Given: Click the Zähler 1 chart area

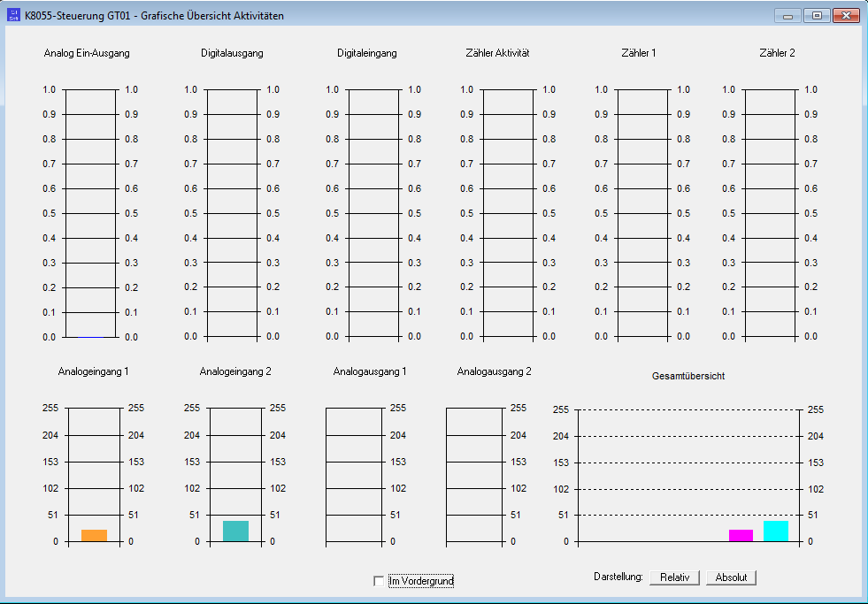Looking at the screenshot, I should coord(643,213).
